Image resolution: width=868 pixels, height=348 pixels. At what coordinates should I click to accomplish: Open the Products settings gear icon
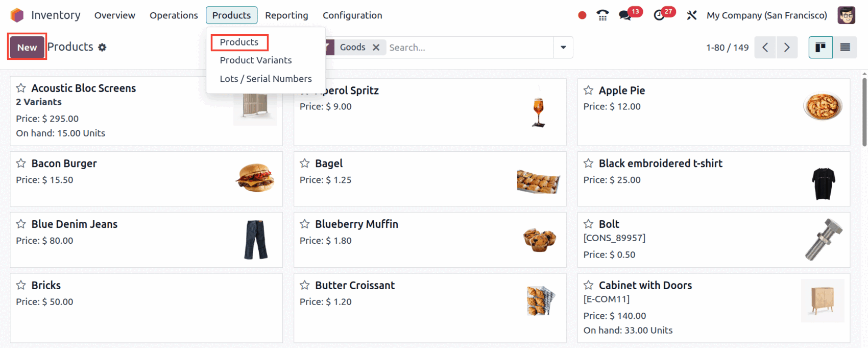pos(103,48)
